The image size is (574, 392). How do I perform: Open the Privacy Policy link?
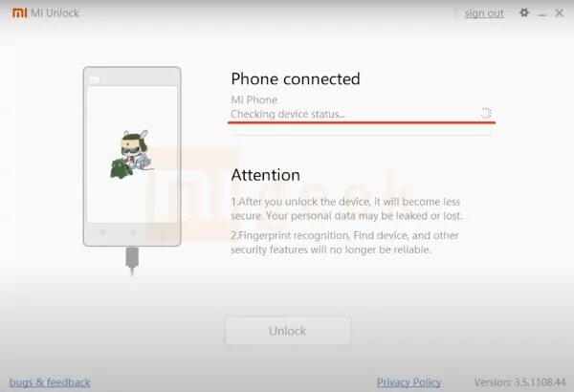[408, 382]
